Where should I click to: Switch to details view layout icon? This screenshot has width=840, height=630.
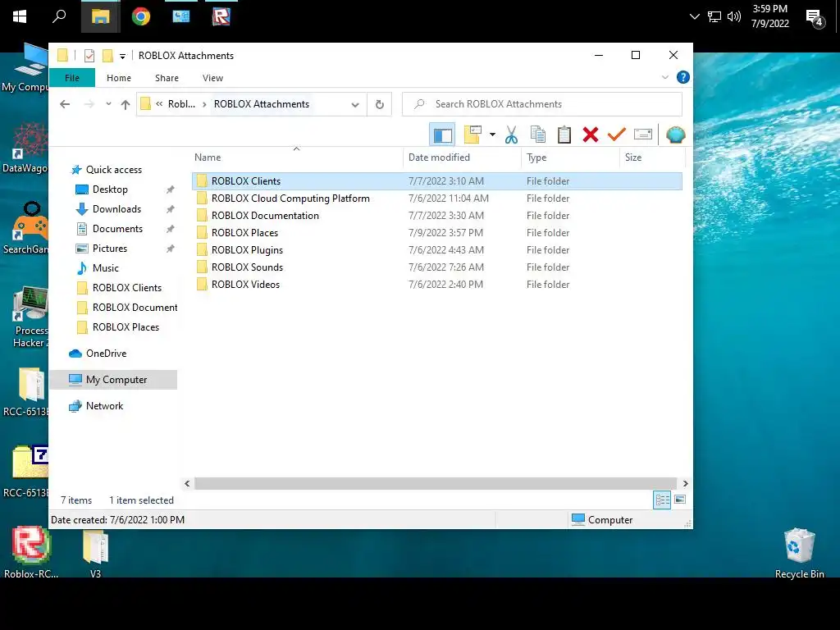tap(662, 500)
